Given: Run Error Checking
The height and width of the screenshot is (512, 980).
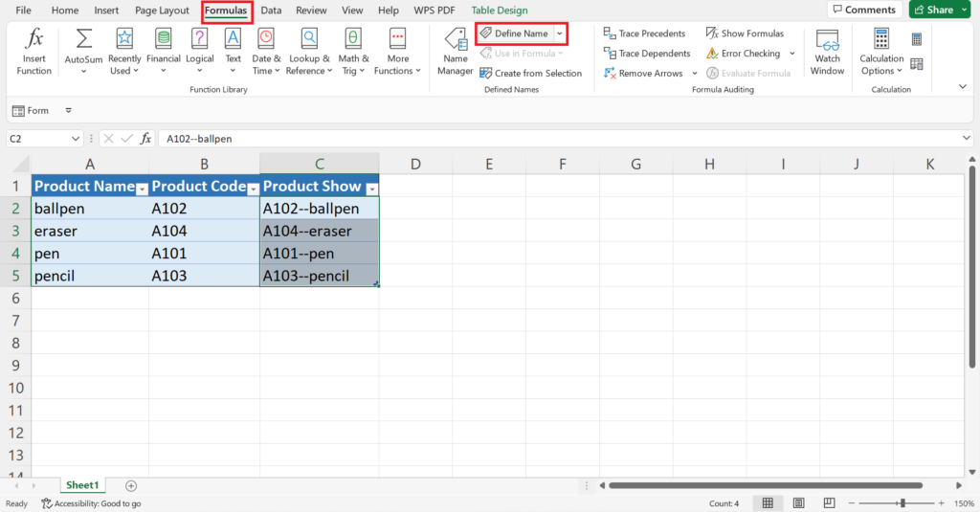Looking at the screenshot, I should [x=743, y=54].
